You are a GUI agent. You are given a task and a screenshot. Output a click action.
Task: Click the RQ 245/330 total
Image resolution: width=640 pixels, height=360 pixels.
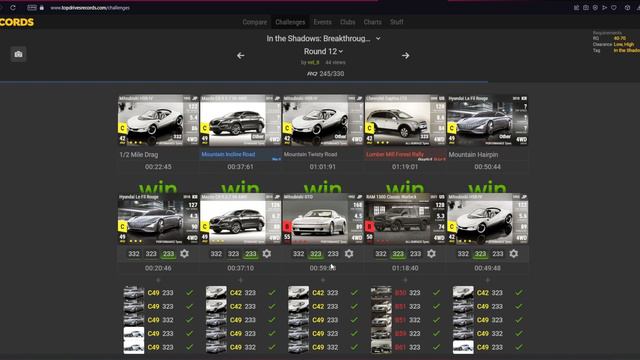325,74
